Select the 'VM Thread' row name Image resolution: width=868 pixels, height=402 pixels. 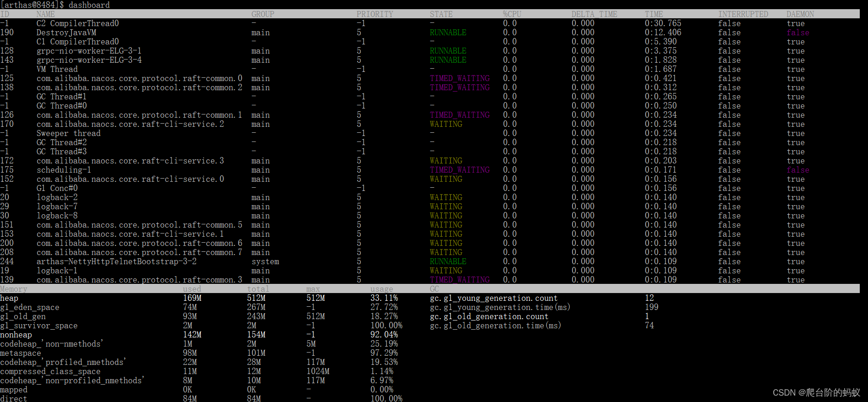pyautogui.click(x=57, y=69)
